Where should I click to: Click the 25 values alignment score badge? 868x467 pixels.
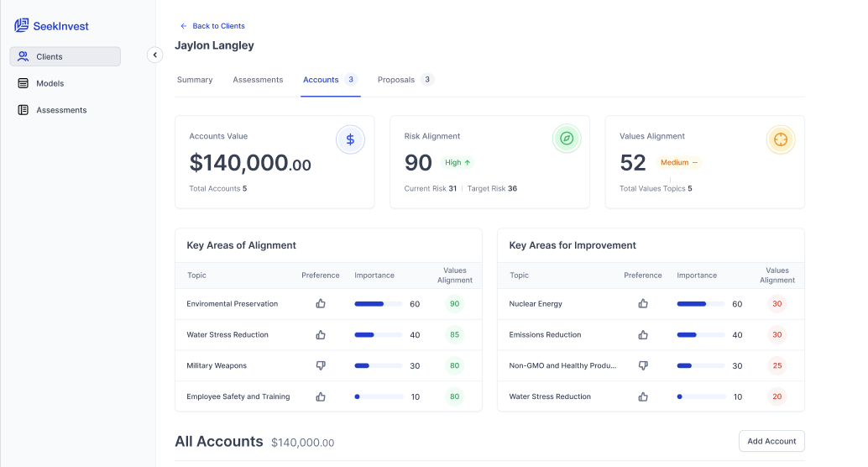pyautogui.click(x=777, y=365)
